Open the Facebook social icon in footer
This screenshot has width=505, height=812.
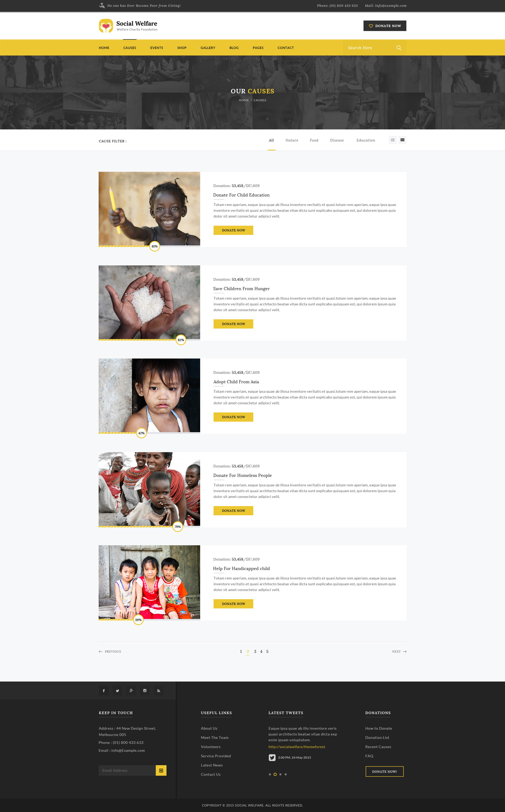(104, 690)
